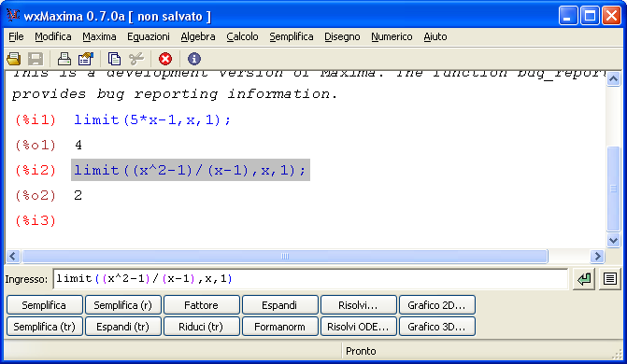627x364 pixels.
Task: Open the Modifica menu
Action: point(52,36)
